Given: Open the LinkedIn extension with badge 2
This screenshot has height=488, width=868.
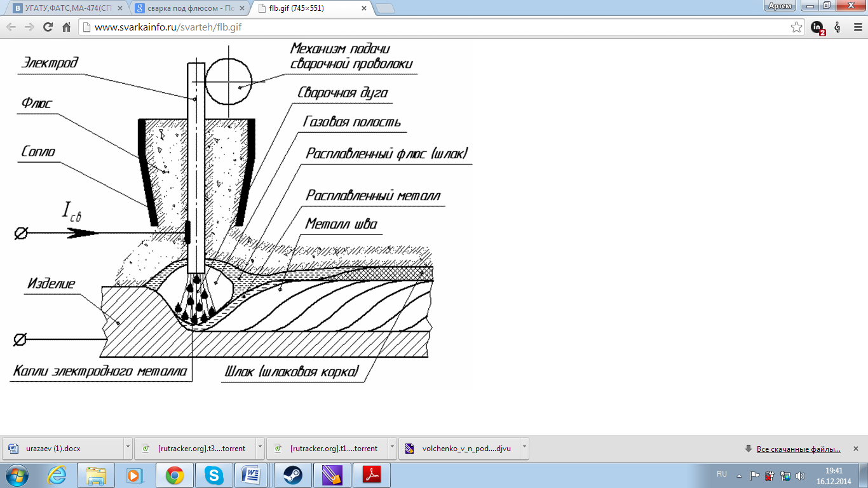Looking at the screenshot, I should [x=818, y=28].
